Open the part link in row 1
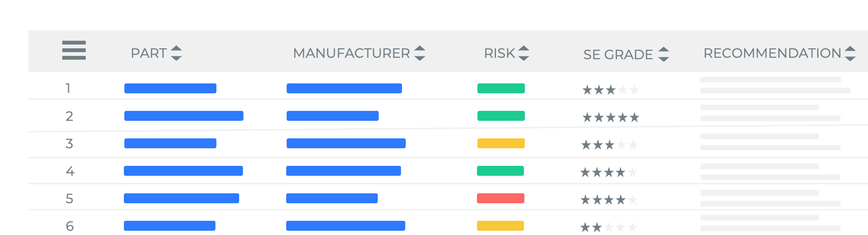Screen dimensions: 868x235 (x=170, y=88)
